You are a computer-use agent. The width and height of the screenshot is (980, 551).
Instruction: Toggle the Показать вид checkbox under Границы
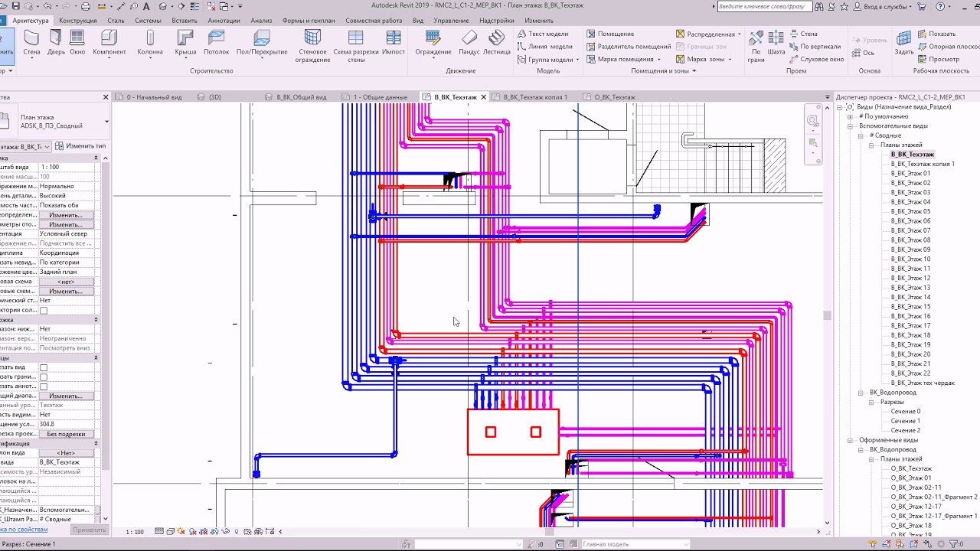click(44, 367)
